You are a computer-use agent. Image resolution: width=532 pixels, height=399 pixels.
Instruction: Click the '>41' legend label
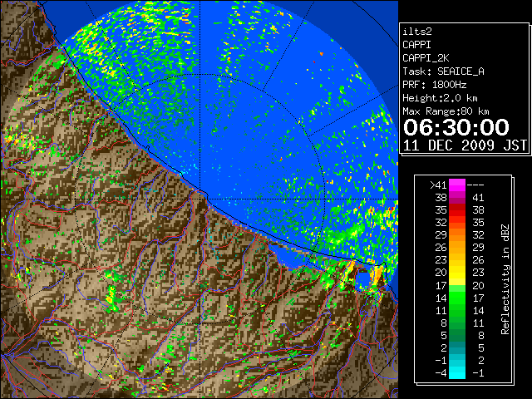point(438,185)
